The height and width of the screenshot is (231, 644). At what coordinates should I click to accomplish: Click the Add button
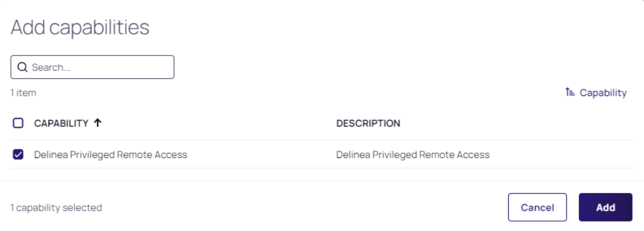[605, 207]
